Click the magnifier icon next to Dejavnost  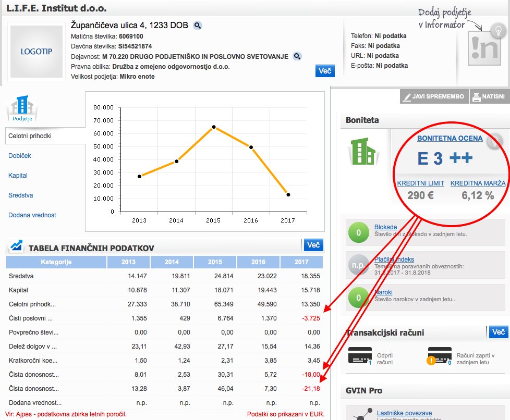[x=297, y=56]
